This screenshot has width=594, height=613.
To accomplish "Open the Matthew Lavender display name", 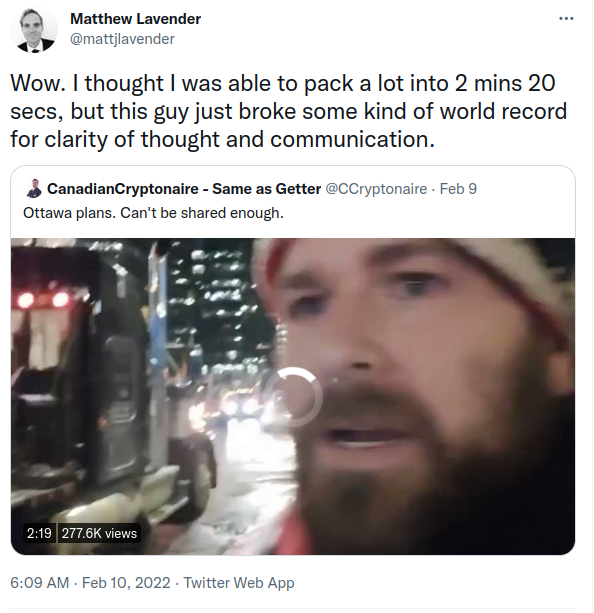I will pyautogui.click(x=135, y=19).
